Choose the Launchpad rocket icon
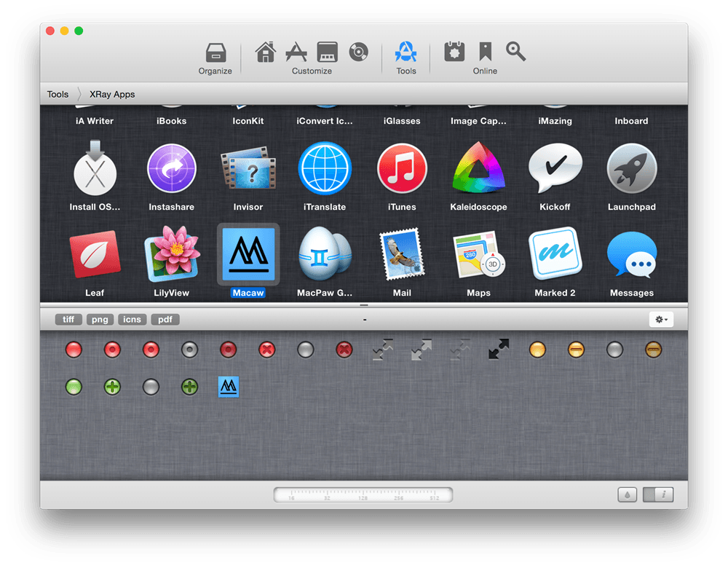Viewport: 728px width, 566px height. point(632,168)
